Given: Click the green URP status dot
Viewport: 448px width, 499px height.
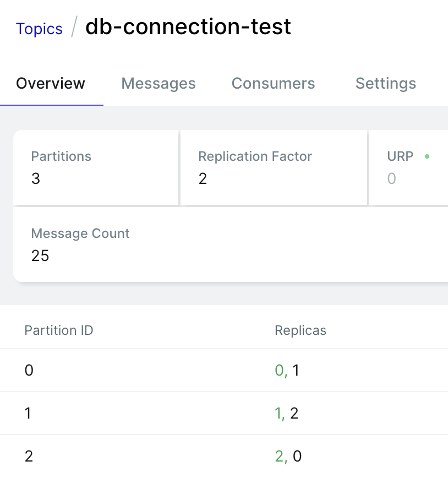Looking at the screenshot, I should tap(427, 156).
